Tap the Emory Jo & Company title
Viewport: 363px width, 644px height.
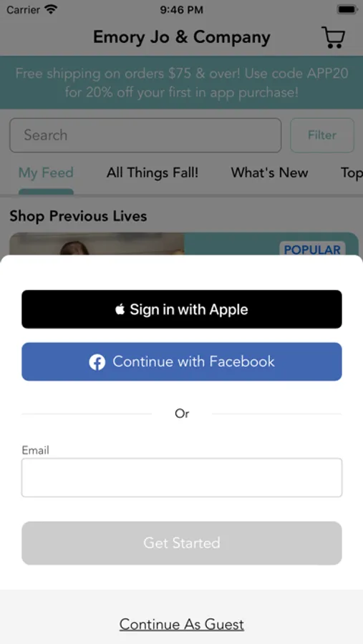(182, 37)
